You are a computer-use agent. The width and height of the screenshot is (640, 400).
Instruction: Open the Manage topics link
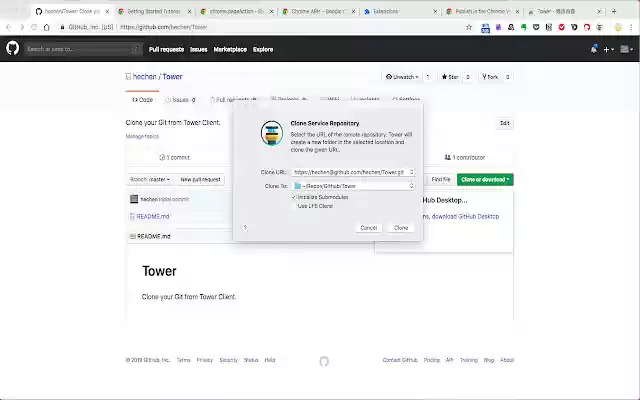click(142, 136)
